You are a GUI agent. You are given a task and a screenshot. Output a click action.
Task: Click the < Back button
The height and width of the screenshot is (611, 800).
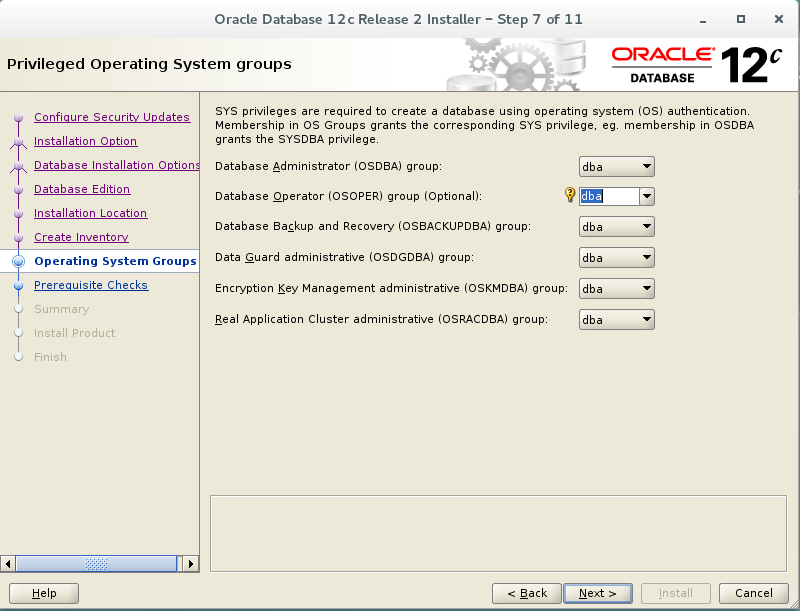click(527, 593)
